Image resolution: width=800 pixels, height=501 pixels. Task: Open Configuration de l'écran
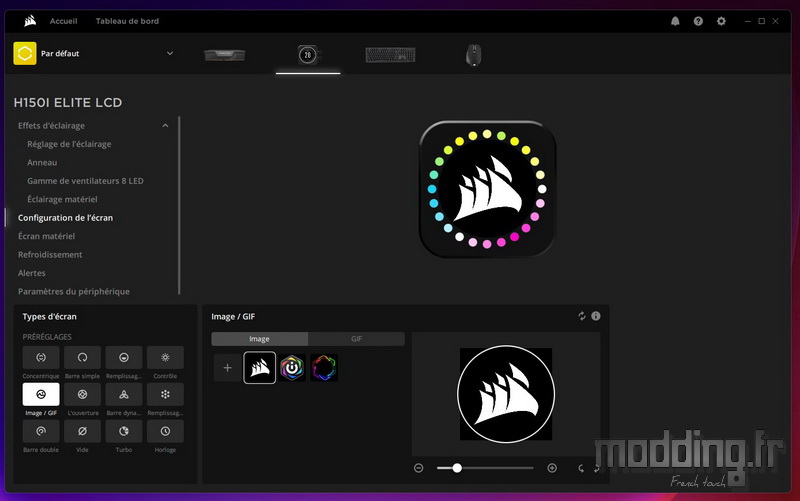click(65, 217)
